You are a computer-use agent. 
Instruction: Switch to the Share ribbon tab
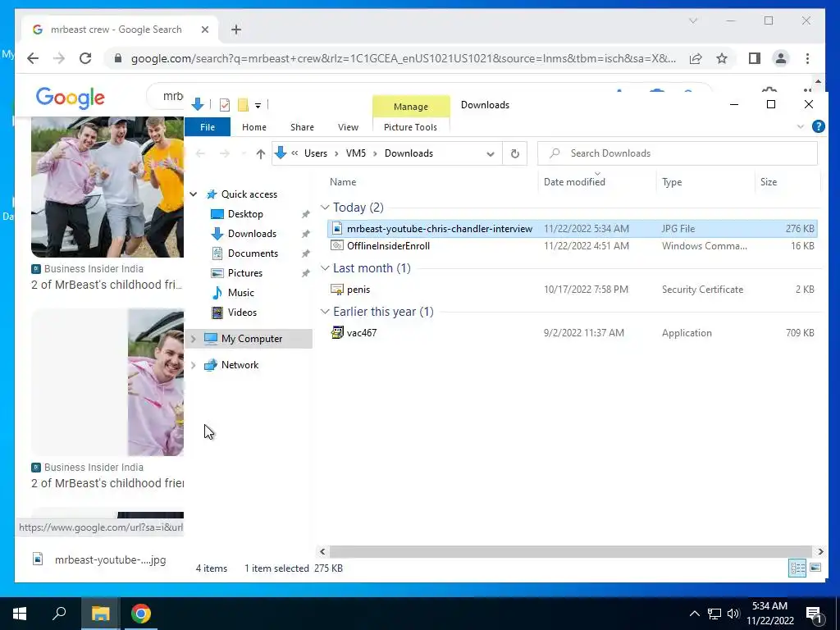click(302, 127)
